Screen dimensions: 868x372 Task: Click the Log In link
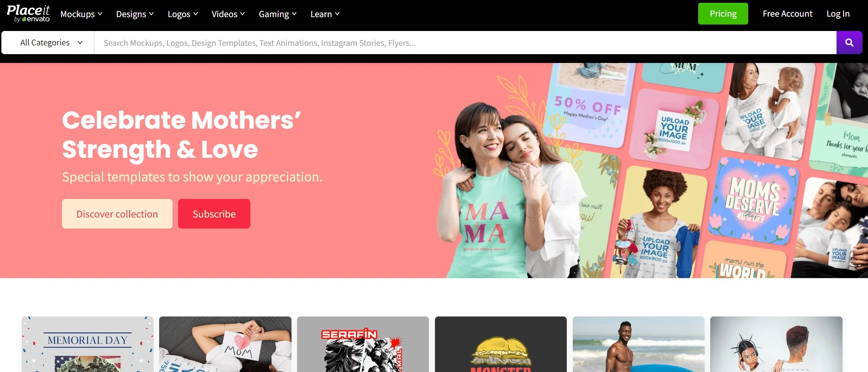(838, 14)
